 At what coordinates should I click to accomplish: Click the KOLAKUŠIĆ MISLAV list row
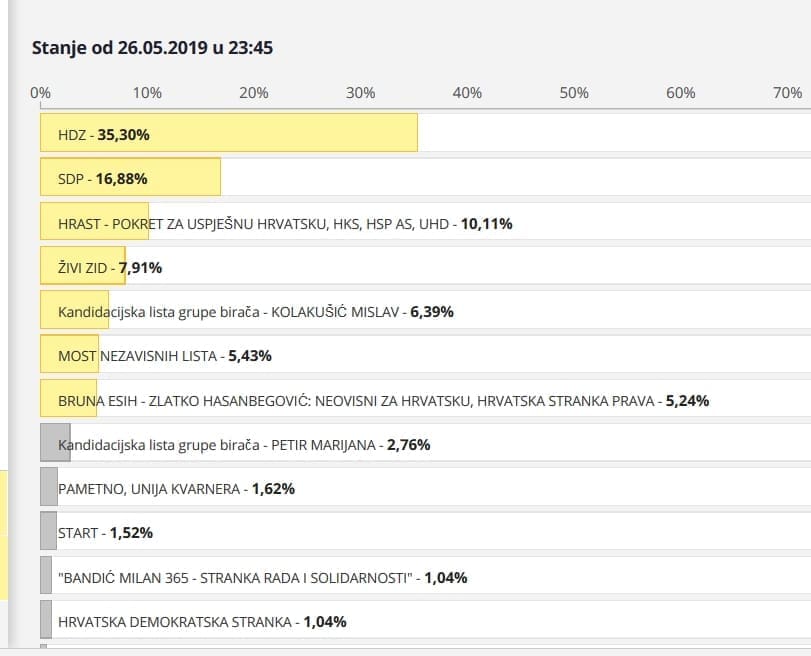(x=256, y=311)
